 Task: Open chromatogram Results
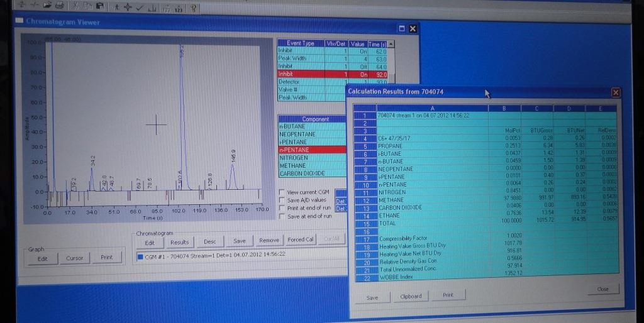click(x=179, y=242)
